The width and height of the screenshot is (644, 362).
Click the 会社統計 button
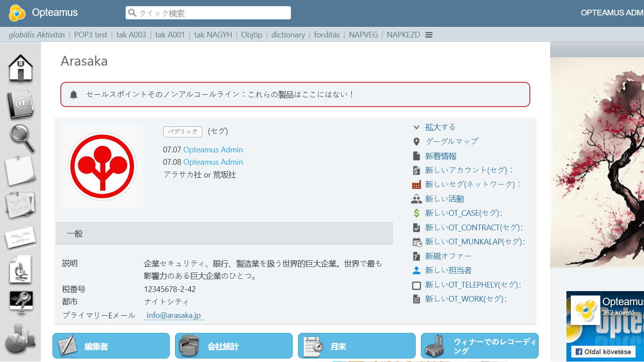point(234,346)
